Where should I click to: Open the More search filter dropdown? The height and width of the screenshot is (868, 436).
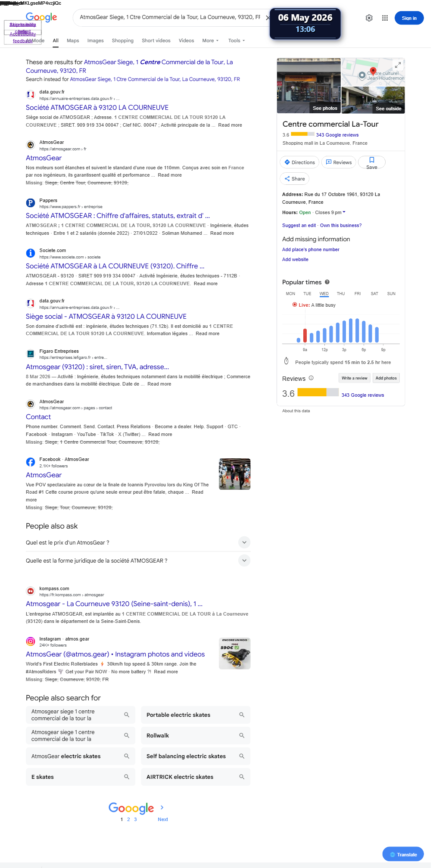(x=210, y=40)
